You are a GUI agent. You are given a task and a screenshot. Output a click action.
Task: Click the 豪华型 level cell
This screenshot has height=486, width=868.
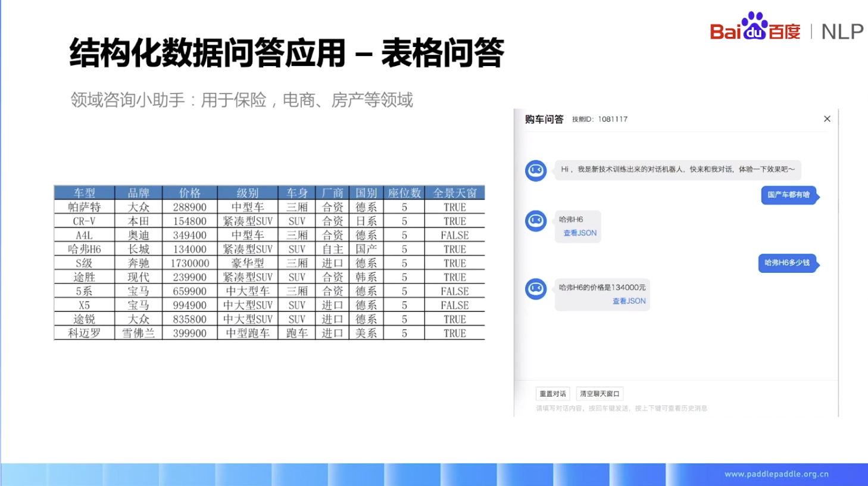[x=248, y=263]
